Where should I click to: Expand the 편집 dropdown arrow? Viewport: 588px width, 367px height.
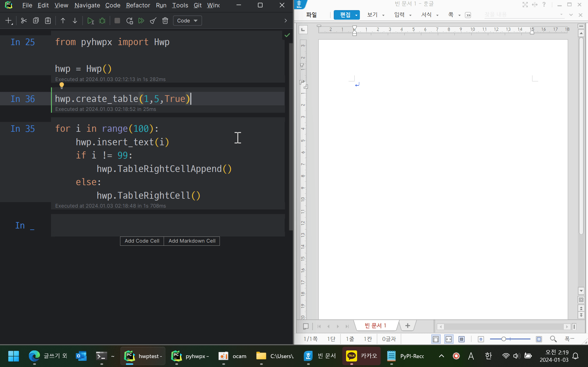click(356, 15)
